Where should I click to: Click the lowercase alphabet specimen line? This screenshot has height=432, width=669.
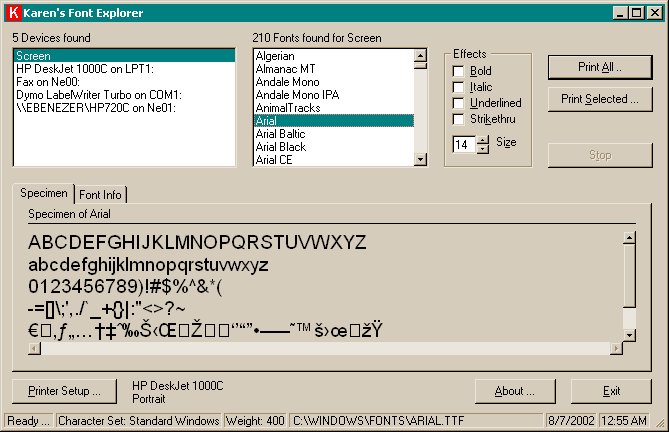[148, 265]
